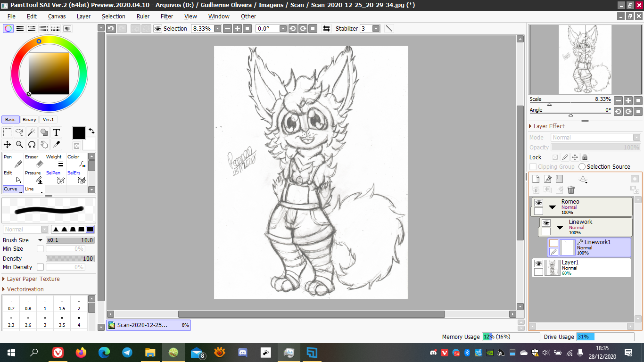Choose the Eraser brush tool
The height and width of the screenshot is (362, 644).
point(34,161)
